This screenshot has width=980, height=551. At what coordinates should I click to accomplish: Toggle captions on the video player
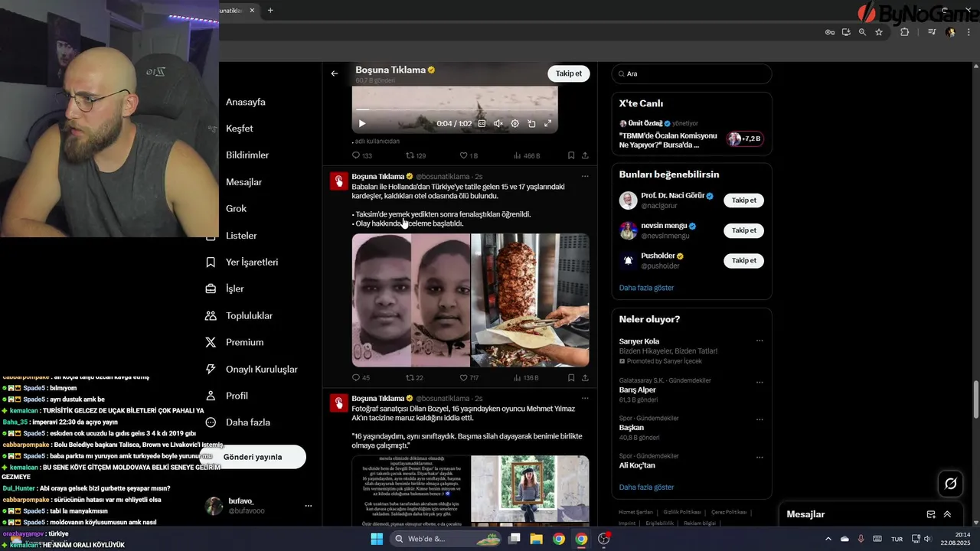(x=482, y=123)
